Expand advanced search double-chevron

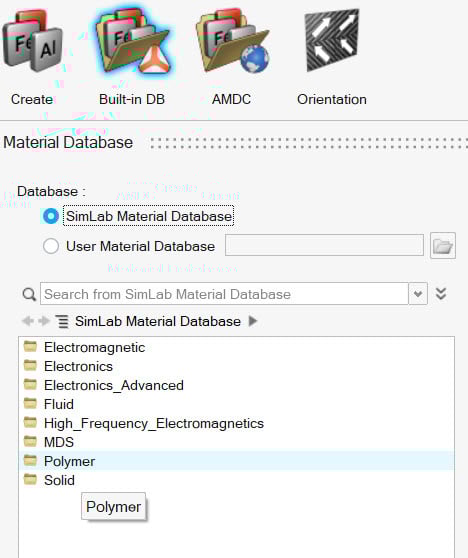(441, 294)
